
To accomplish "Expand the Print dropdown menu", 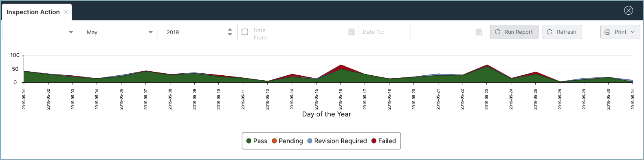I will pyautogui.click(x=620, y=32).
